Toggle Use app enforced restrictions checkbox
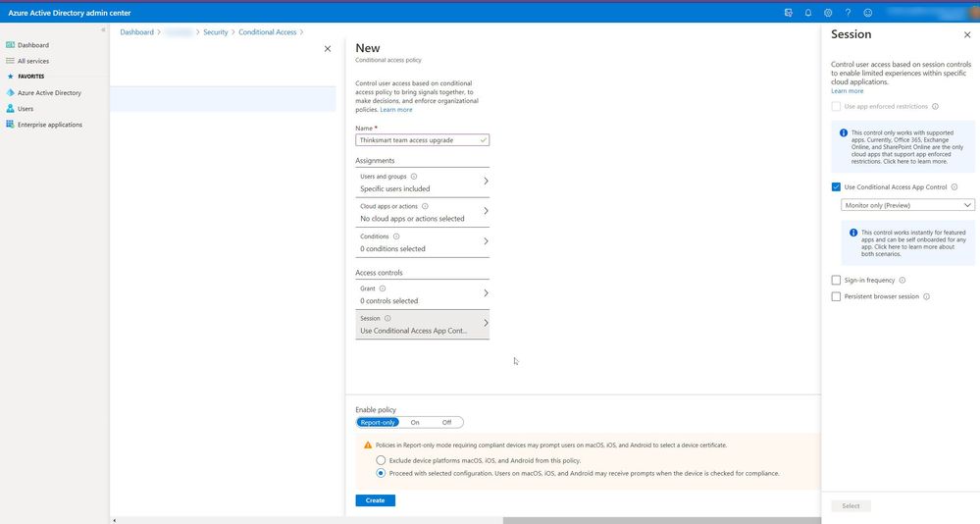980x524 pixels. (x=836, y=106)
